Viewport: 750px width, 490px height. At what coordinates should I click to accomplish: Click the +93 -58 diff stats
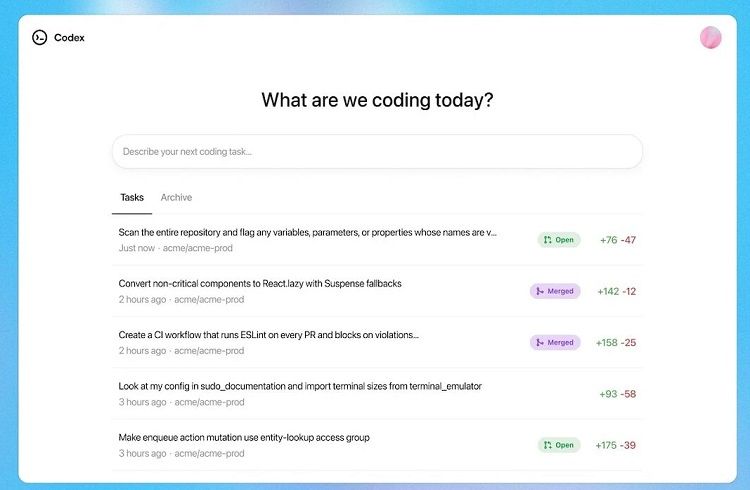(618, 394)
